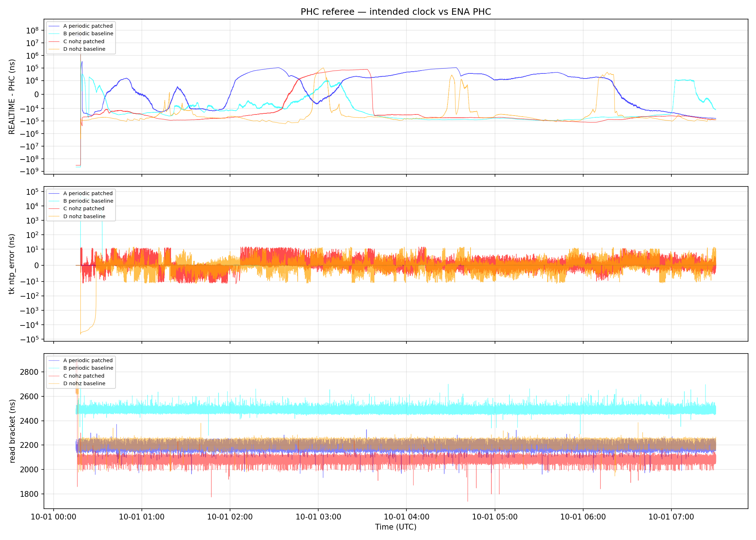Click the chart title 'PHC referee'
This screenshot has height=540, width=756.
coord(327,12)
